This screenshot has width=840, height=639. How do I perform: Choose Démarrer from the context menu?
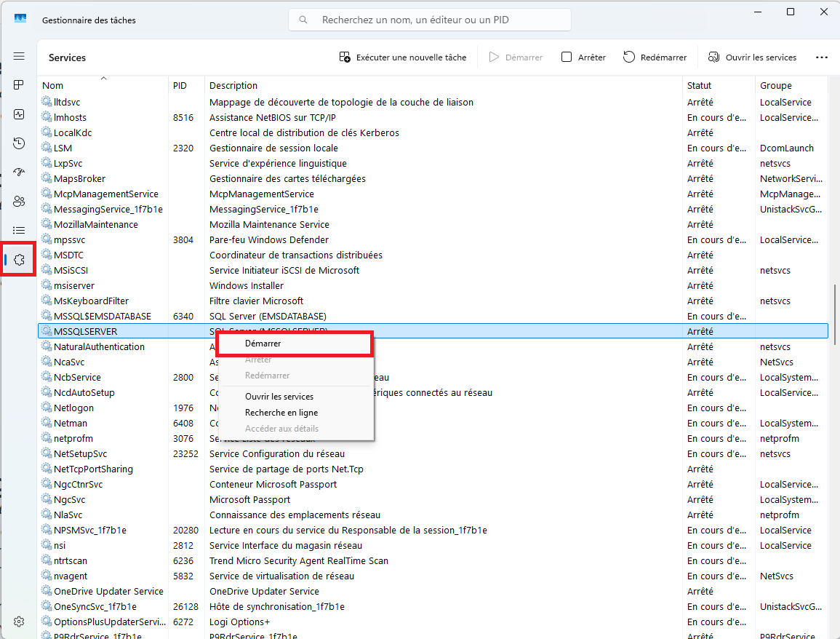tap(294, 344)
